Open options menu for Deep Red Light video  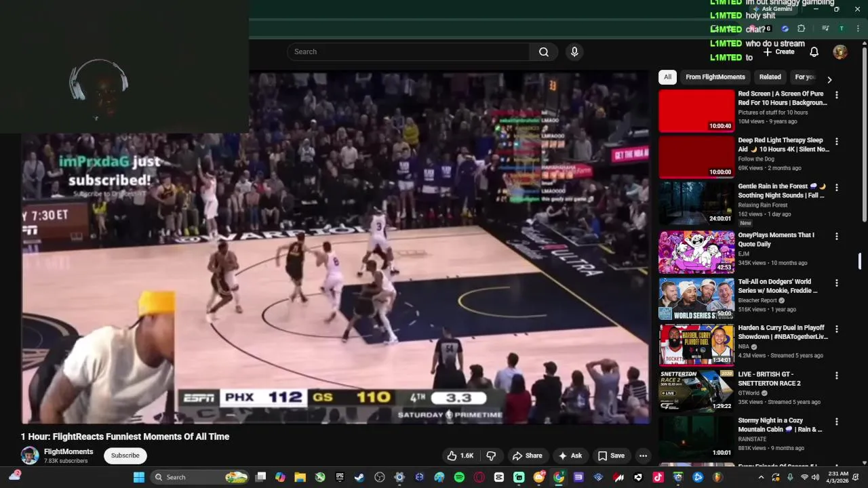pos(836,141)
